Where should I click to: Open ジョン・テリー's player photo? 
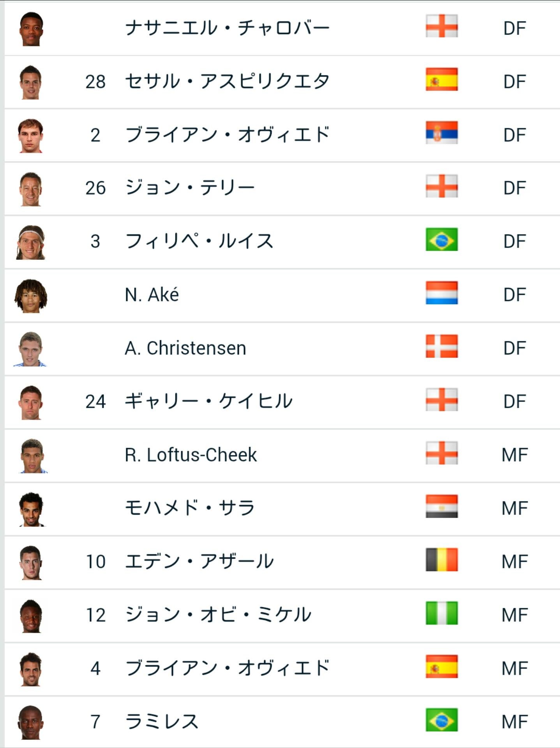(x=31, y=189)
